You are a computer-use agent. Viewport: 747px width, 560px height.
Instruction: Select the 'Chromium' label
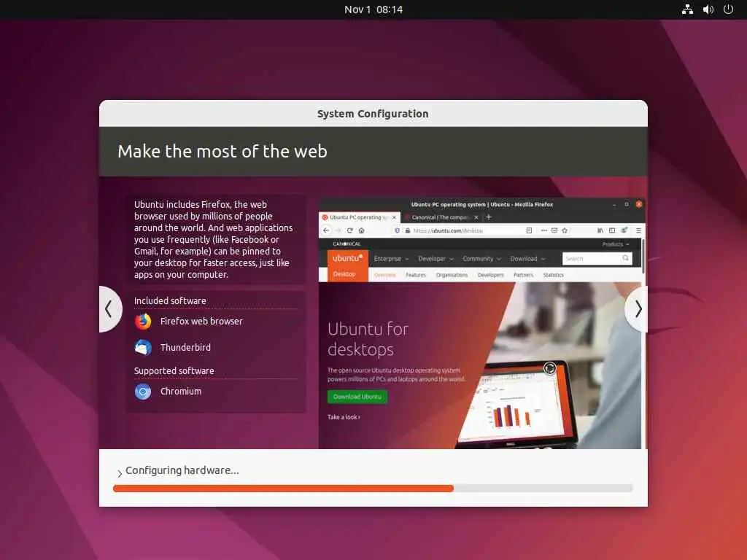coord(181,392)
